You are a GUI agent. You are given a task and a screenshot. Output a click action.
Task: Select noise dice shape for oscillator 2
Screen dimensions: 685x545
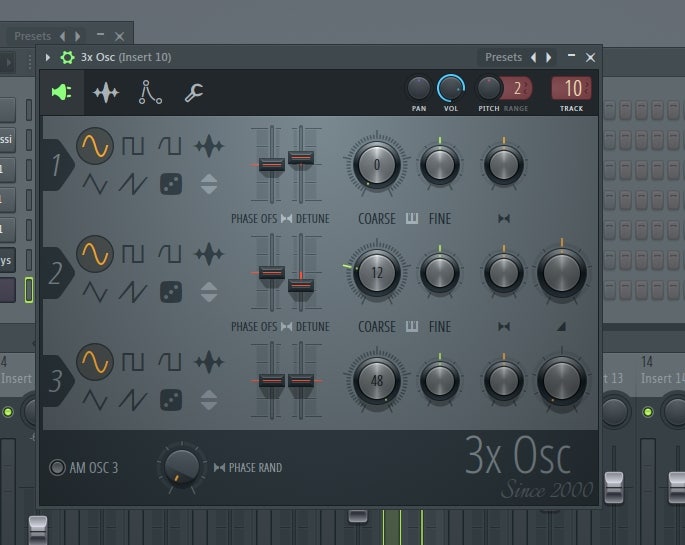(171, 292)
